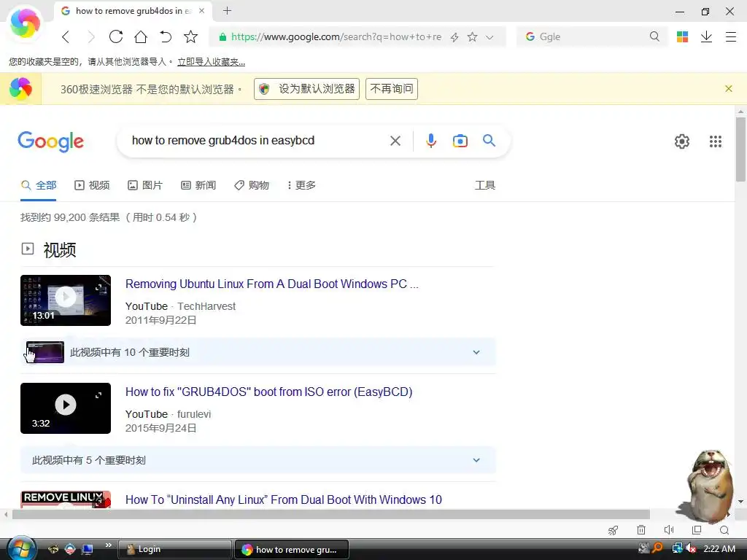Open the Windows Start orb
The image size is (747, 560).
[x=21, y=548]
